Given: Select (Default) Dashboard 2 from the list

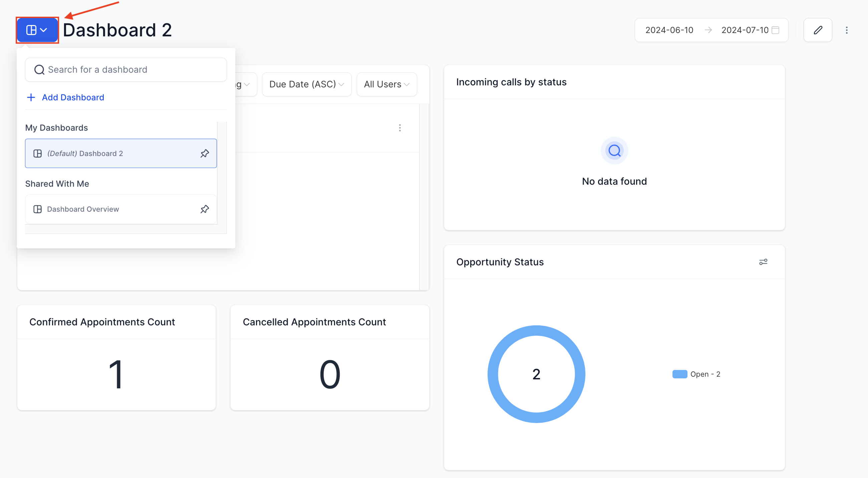Looking at the screenshot, I should pos(120,153).
